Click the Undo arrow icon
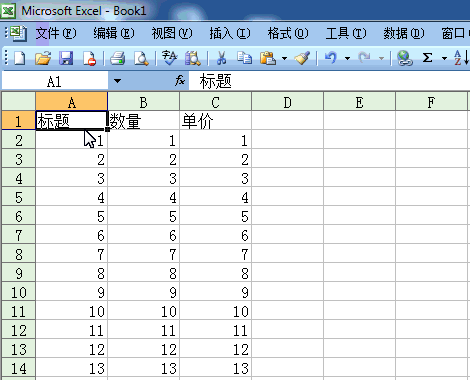This screenshot has width=470, height=380. point(330,58)
